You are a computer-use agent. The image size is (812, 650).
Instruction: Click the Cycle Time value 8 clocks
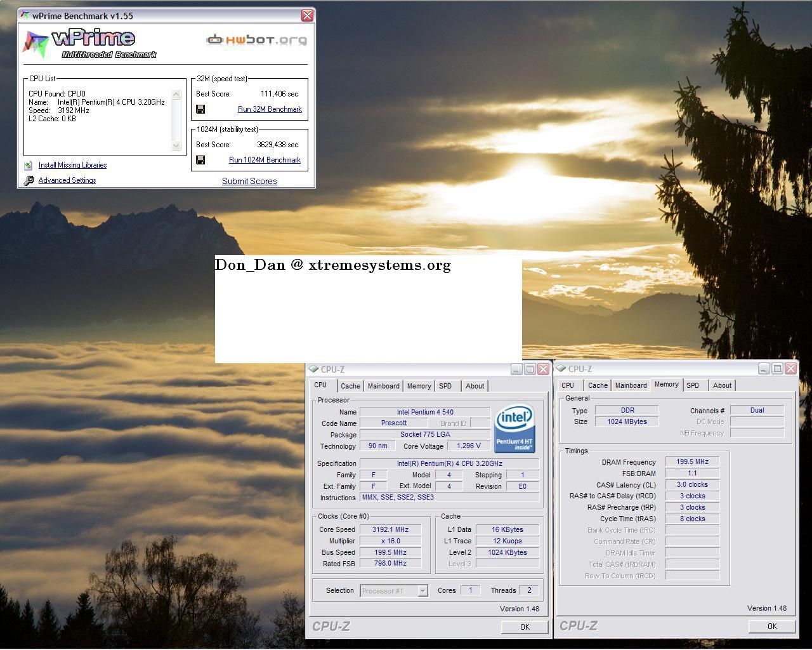click(x=692, y=519)
